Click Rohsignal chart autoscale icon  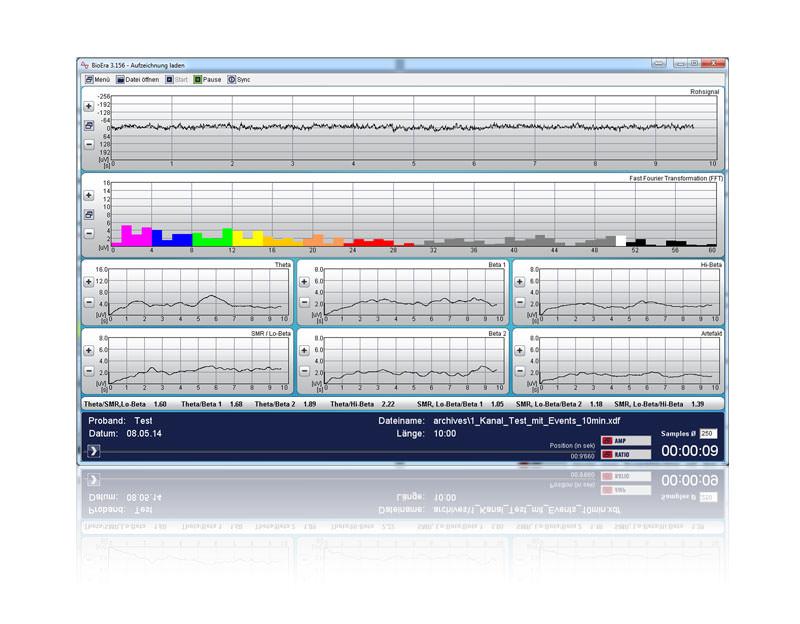tap(89, 125)
